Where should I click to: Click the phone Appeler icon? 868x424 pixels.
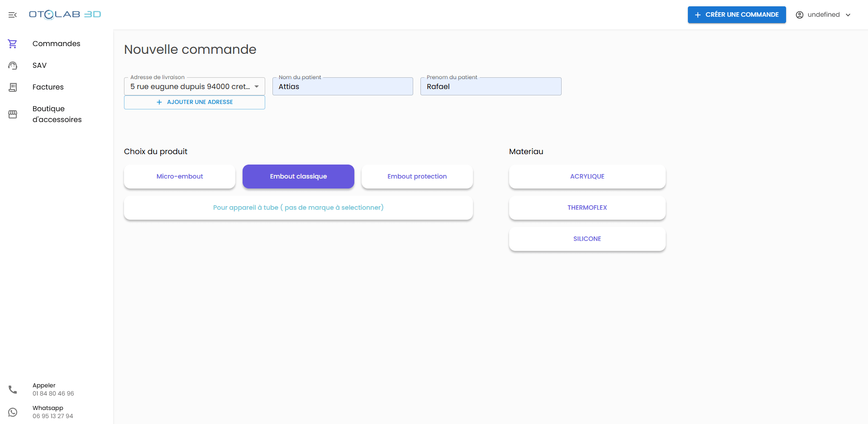click(x=13, y=389)
